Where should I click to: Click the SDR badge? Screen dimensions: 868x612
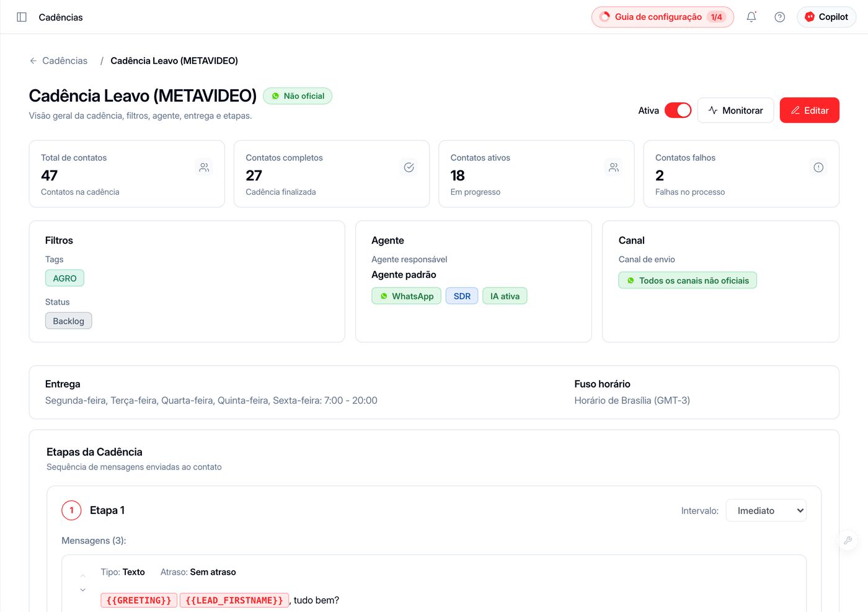[x=462, y=296]
